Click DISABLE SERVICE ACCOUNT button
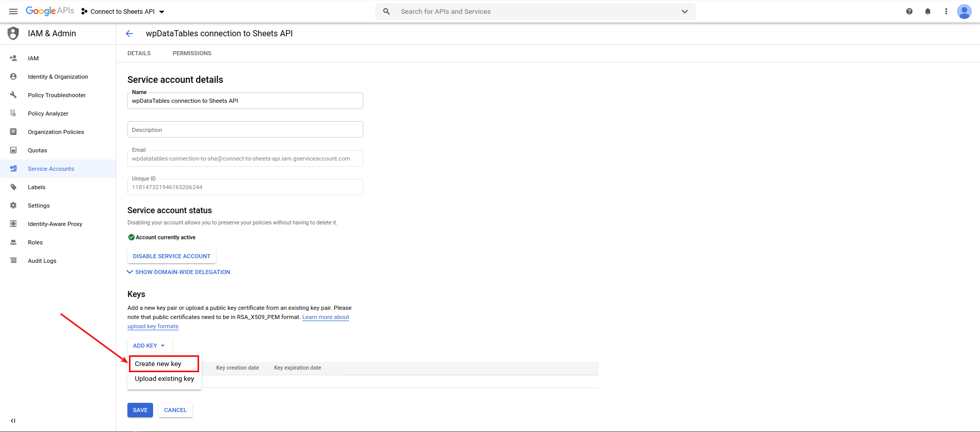This screenshot has height=432, width=980. 171,256
